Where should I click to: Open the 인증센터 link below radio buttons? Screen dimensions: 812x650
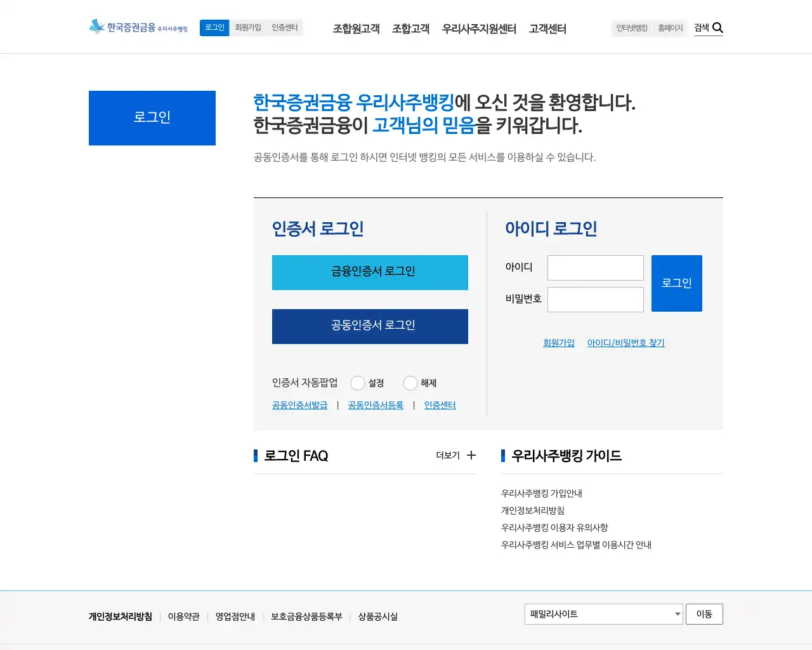pos(440,405)
